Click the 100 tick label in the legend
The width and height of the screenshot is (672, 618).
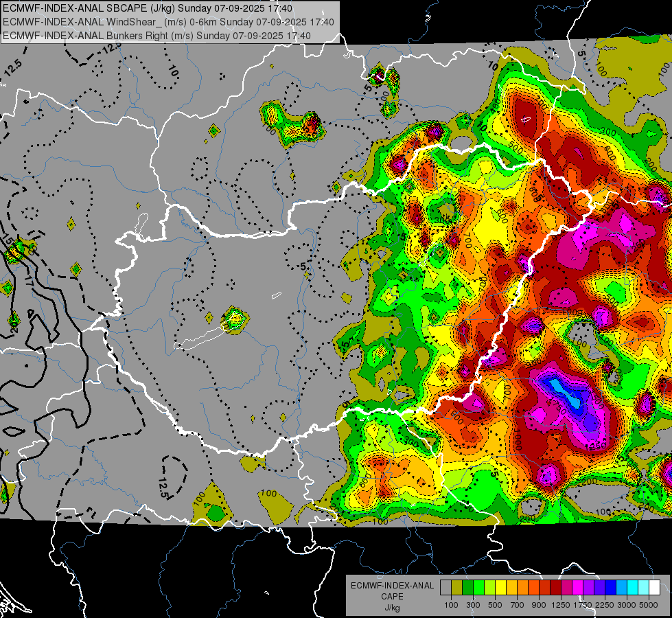point(451,605)
